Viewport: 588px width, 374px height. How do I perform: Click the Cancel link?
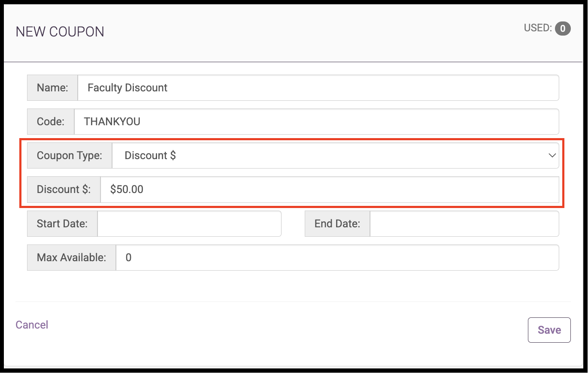32,325
